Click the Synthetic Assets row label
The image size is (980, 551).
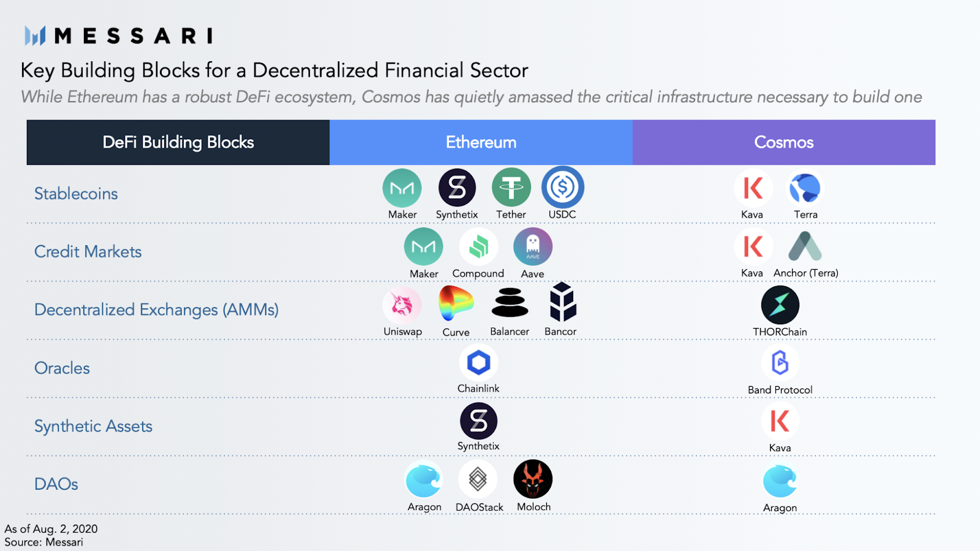pyautogui.click(x=93, y=426)
